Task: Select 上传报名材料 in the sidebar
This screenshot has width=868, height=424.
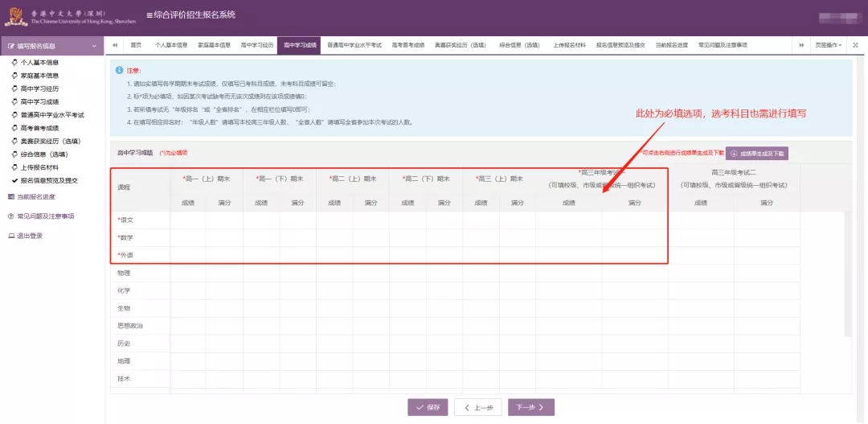Action: point(39,167)
